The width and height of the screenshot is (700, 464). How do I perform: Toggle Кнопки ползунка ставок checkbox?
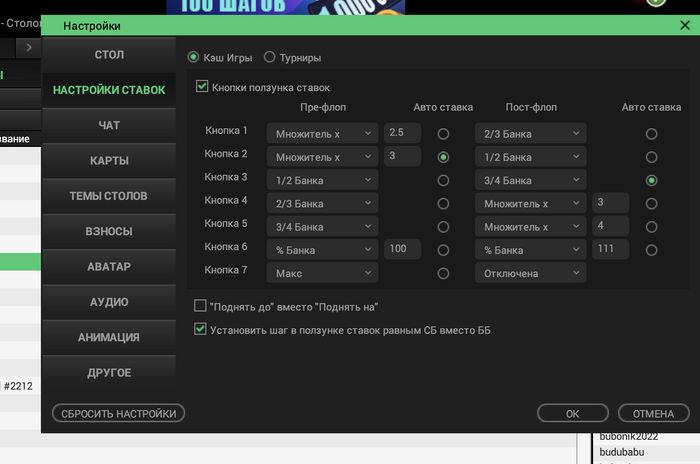pos(202,86)
